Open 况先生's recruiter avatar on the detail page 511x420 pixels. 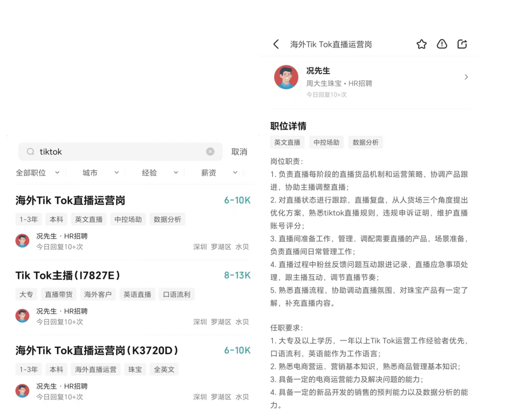[x=286, y=77]
